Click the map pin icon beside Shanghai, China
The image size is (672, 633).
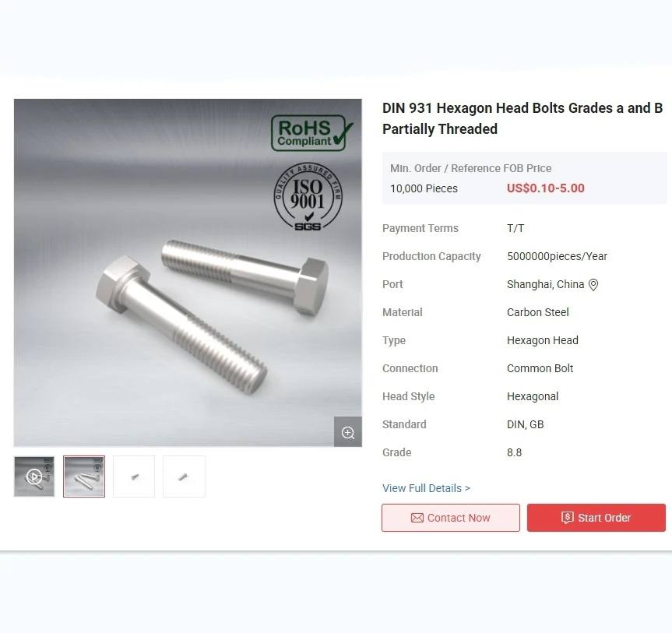593,284
